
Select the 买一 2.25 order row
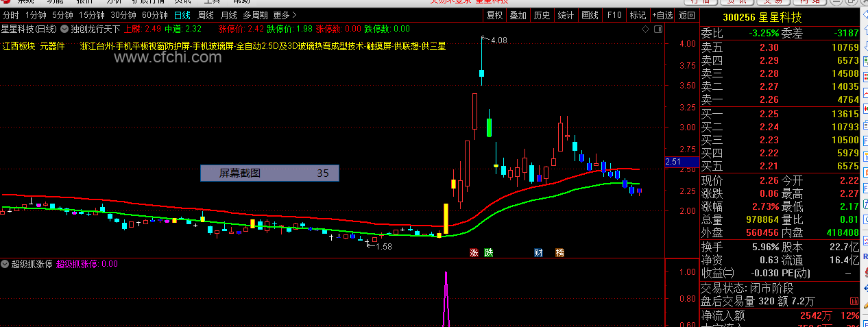[x=780, y=114]
